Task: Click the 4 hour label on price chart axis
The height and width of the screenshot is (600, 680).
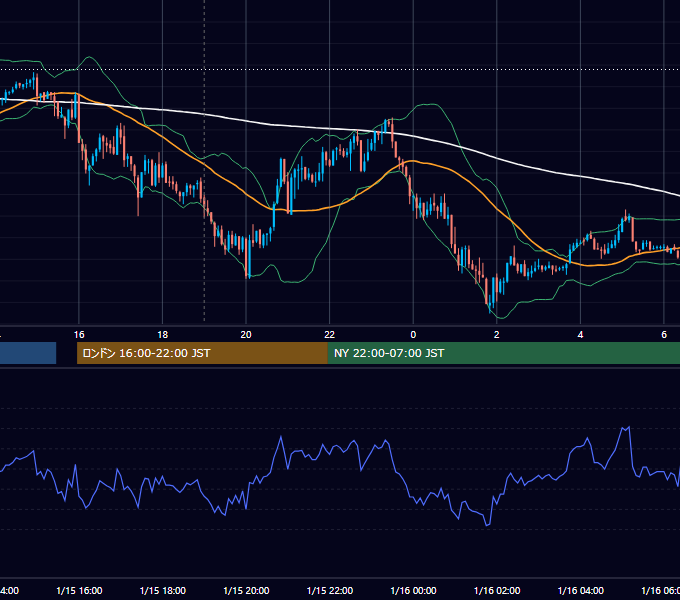Action: pyautogui.click(x=580, y=335)
